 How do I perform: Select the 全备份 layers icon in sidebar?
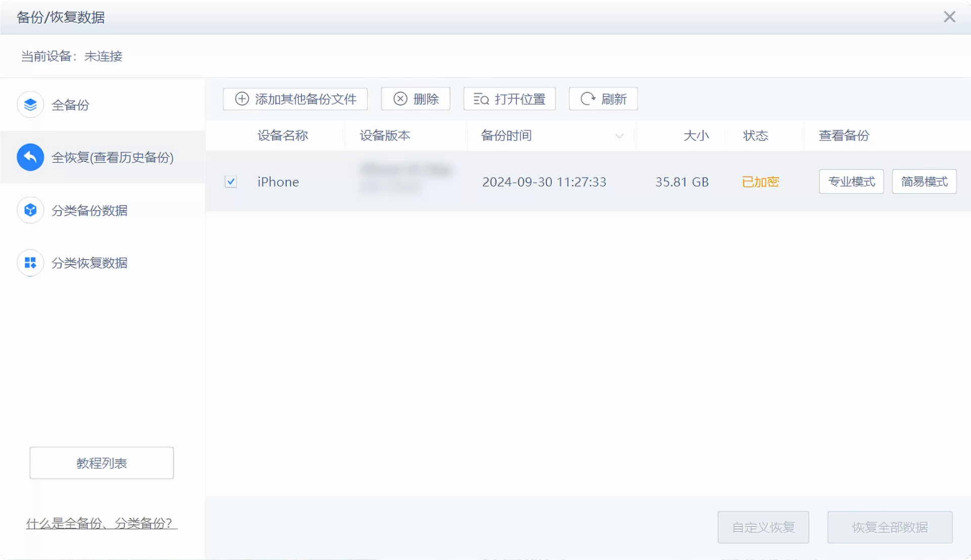point(30,105)
